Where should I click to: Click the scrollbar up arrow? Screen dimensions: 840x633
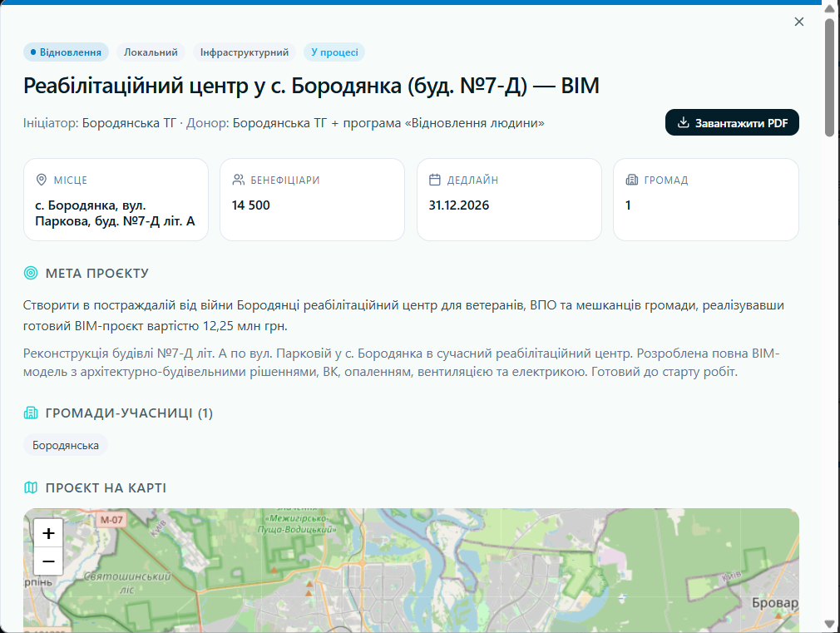point(829,8)
